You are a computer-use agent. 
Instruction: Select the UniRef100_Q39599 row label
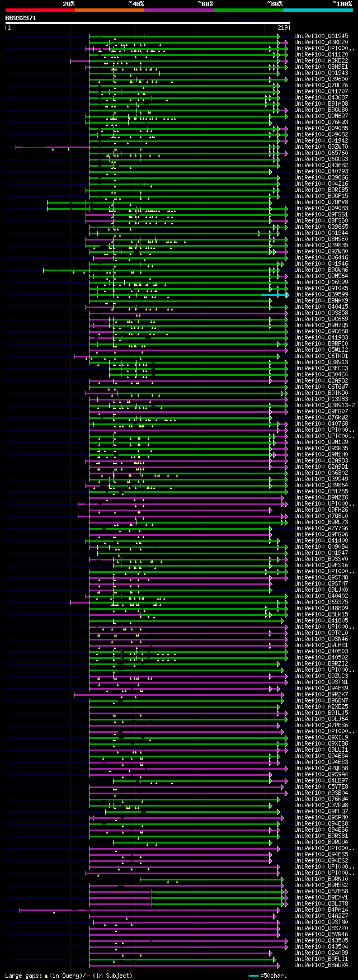321,295
